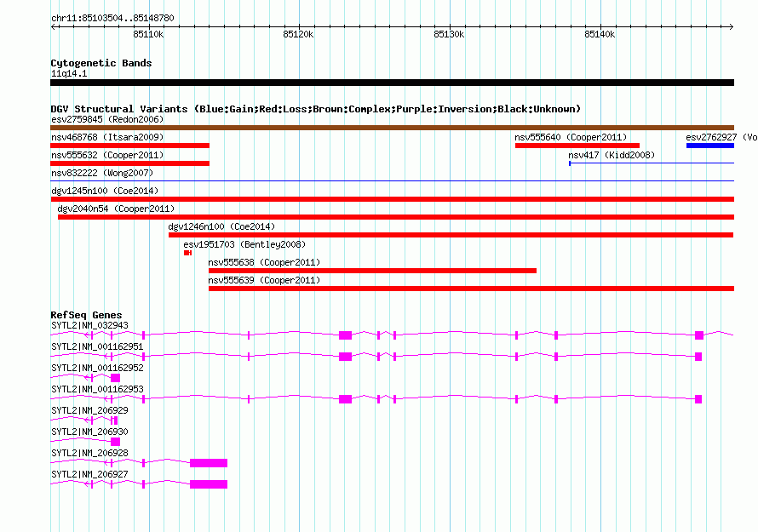The height and width of the screenshot is (532, 758).
Task: Click the large exon block of NM_206928
Action: pyautogui.click(x=209, y=463)
